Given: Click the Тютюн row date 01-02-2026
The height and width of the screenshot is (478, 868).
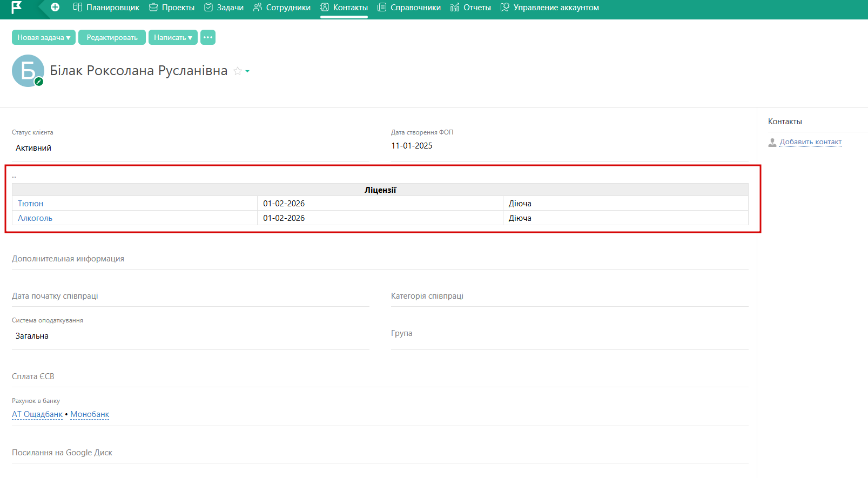Looking at the screenshot, I should (x=284, y=204).
